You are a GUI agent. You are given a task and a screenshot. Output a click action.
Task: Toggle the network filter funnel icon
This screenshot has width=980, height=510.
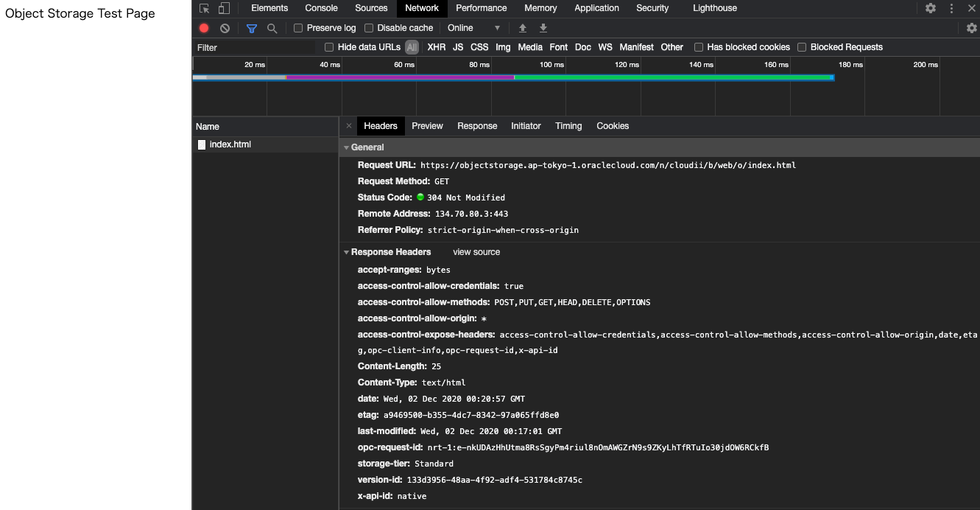[252, 28]
